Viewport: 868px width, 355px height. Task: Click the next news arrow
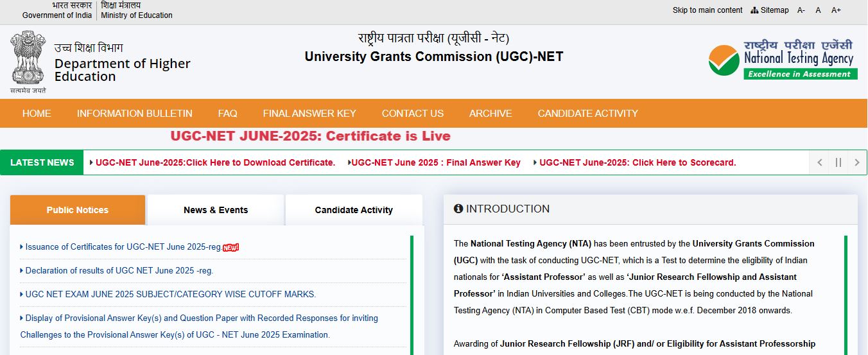856,162
